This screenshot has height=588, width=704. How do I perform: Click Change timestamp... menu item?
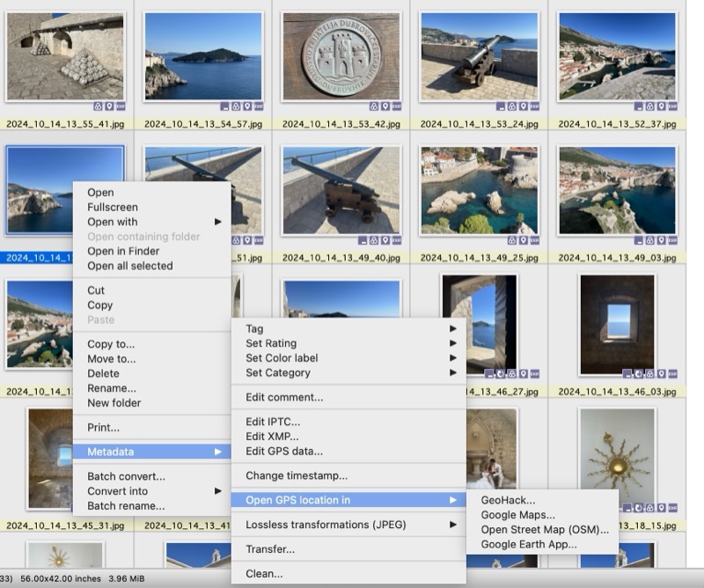point(296,476)
